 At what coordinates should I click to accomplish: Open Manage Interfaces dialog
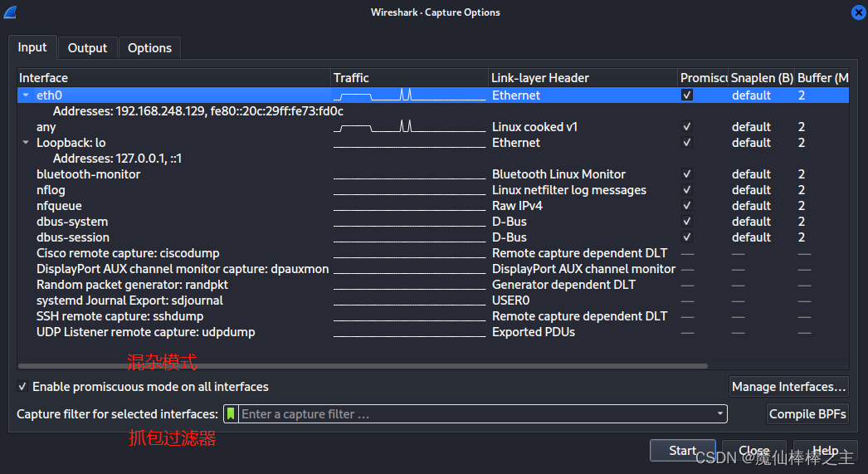(789, 387)
